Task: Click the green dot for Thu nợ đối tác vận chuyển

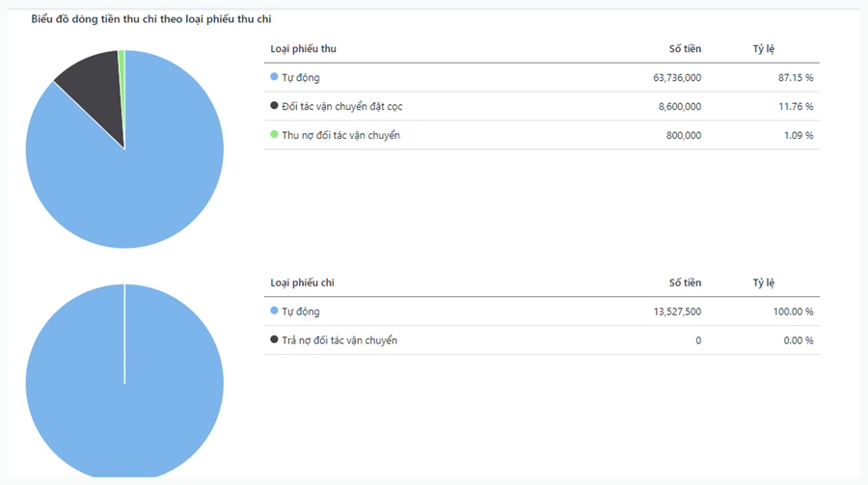Action: [x=275, y=135]
